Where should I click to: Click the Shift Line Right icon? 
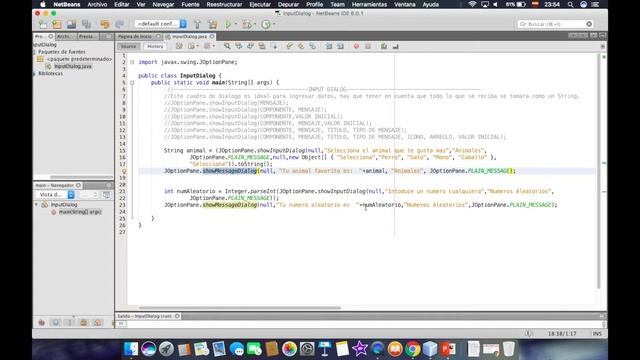pos(340,47)
